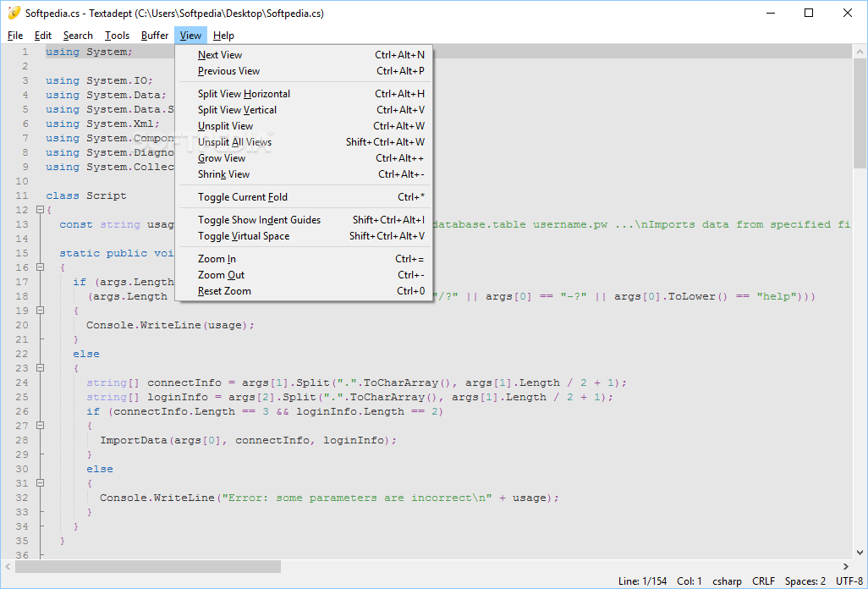Image resolution: width=868 pixels, height=589 pixels.
Task: Collapse the fold marker on line 19
Action: point(40,311)
